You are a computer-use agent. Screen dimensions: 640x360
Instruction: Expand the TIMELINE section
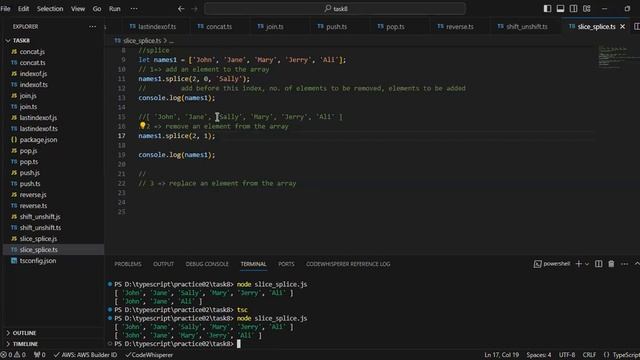tap(25, 344)
